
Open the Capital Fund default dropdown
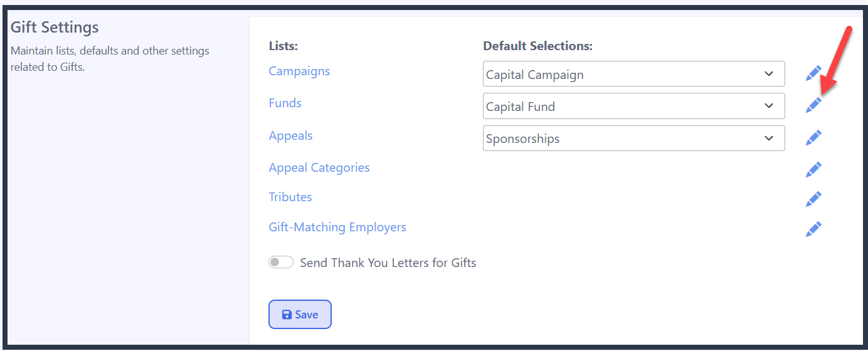634,106
